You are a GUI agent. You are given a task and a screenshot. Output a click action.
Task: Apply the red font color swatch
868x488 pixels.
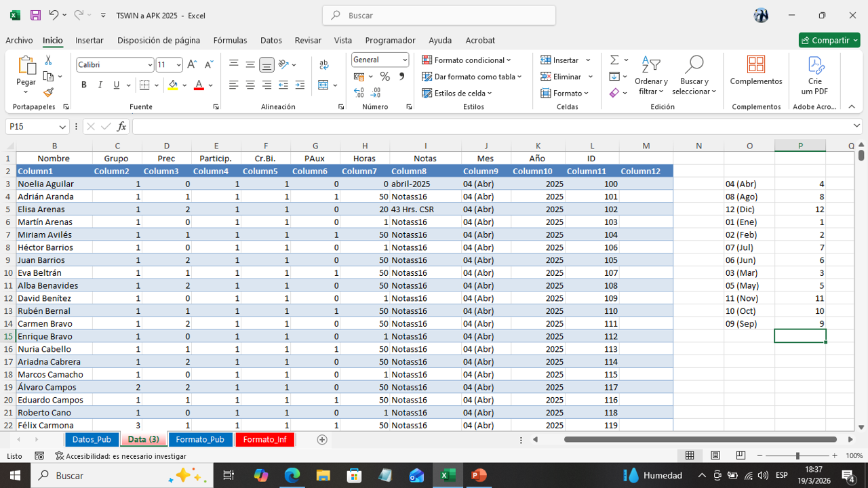click(199, 85)
